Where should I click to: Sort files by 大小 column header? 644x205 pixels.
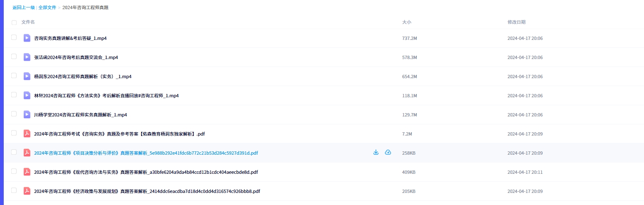[406, 22]
